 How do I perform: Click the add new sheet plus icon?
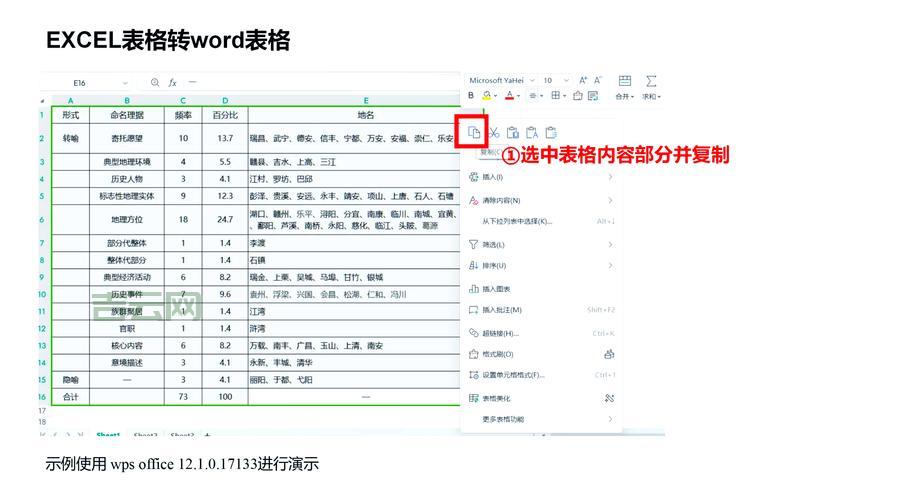click(x=208, y=435)
